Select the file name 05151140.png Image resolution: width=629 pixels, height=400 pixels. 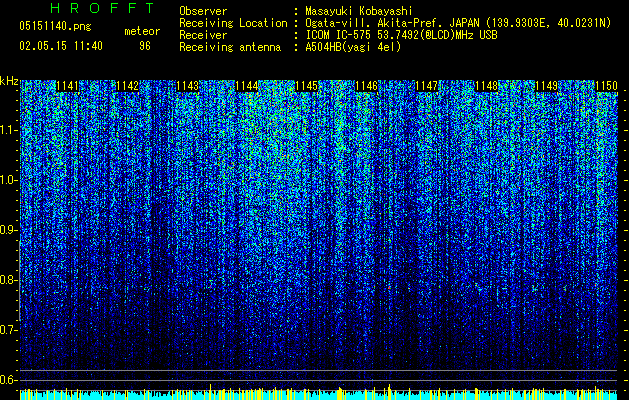click(x=55, y=26)
